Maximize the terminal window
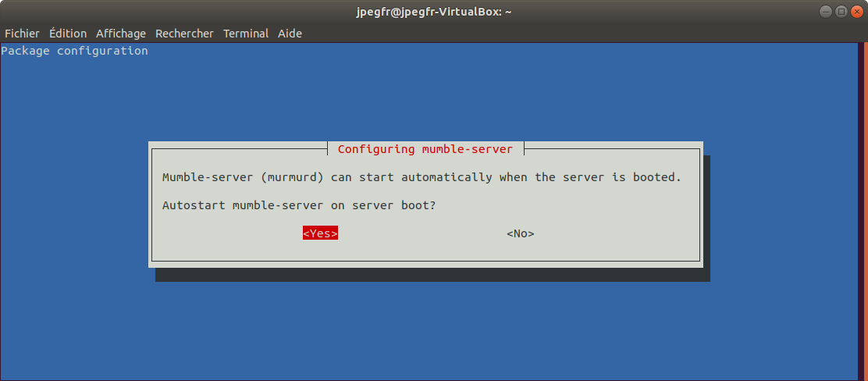Viewport: 868px width, 381px height. (841, 11)
